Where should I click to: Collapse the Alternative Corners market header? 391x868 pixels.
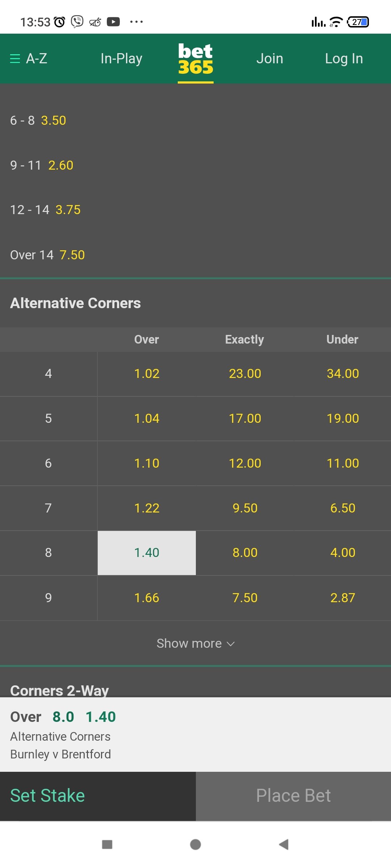[x=75, y=303]
